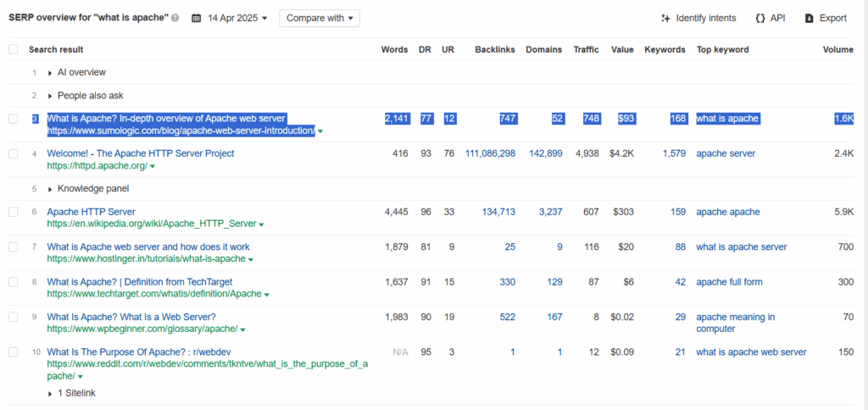Image resolution: width=868 pixels, height=410 pixels.
Task: Click the Backlinks column header
Action: (495, 49)
